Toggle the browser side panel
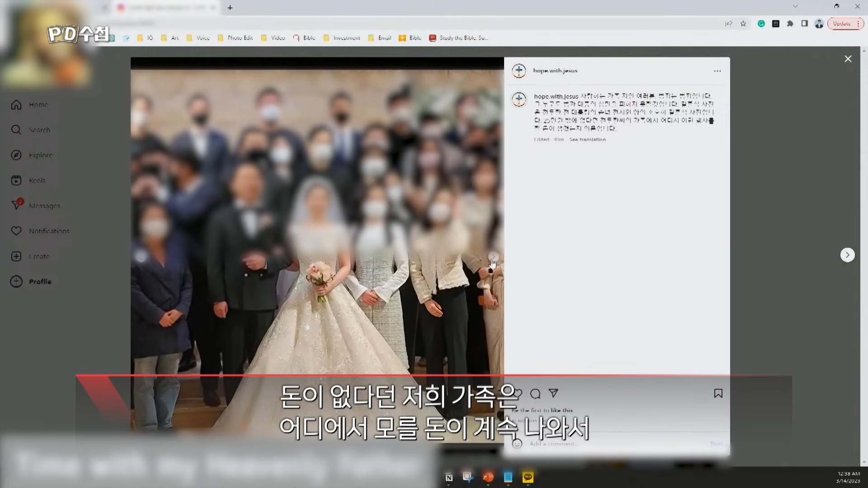868x488 pixels. pos(805,23)
